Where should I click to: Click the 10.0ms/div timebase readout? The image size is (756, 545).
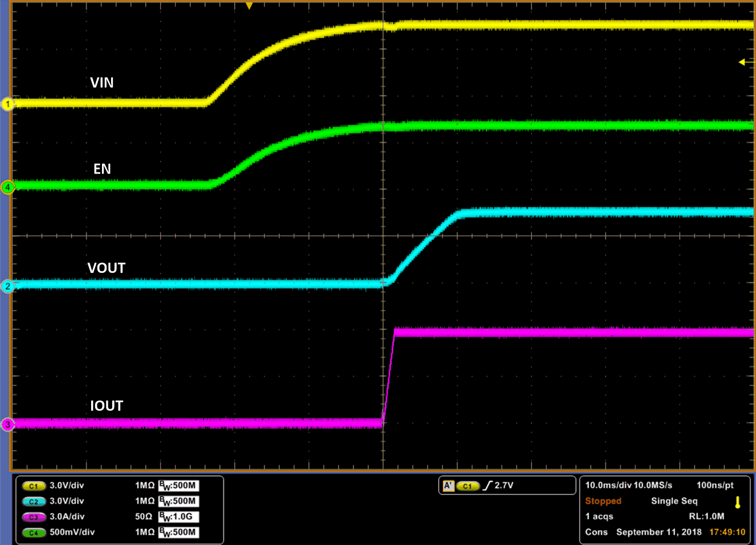608,485
